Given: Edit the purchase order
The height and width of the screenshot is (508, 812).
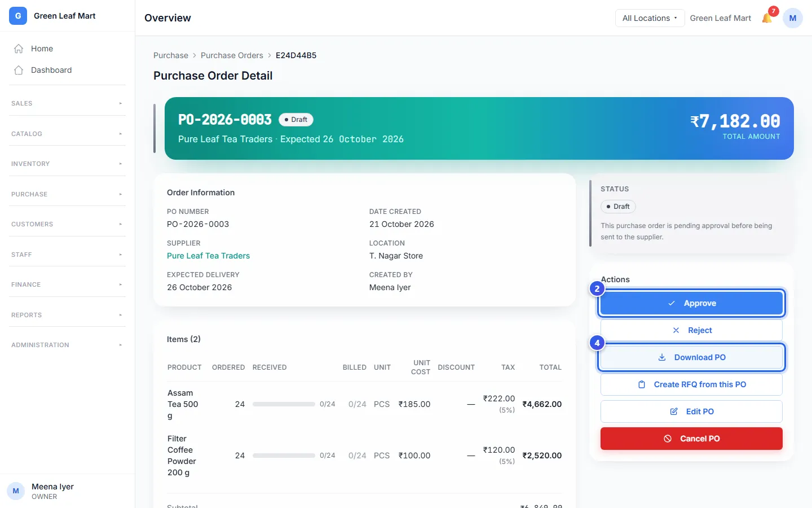Looking at the screenshot, I should point(691,411).
